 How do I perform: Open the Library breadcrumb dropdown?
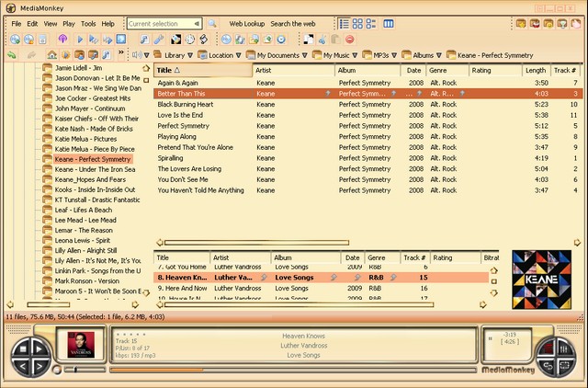point(190,55)
